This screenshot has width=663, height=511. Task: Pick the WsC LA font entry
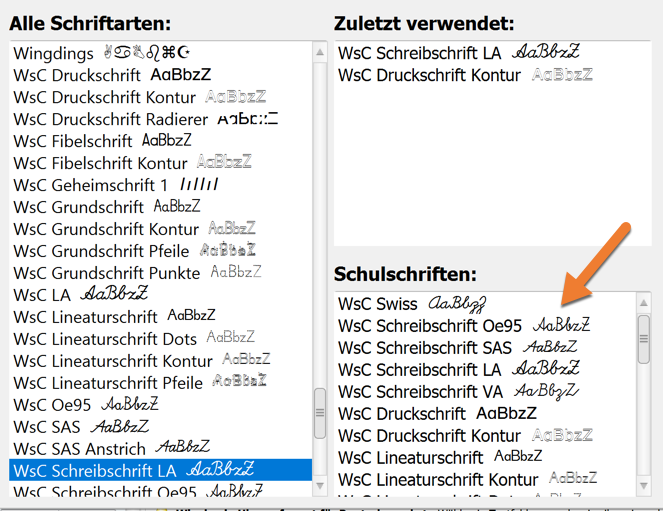[43, 295]
